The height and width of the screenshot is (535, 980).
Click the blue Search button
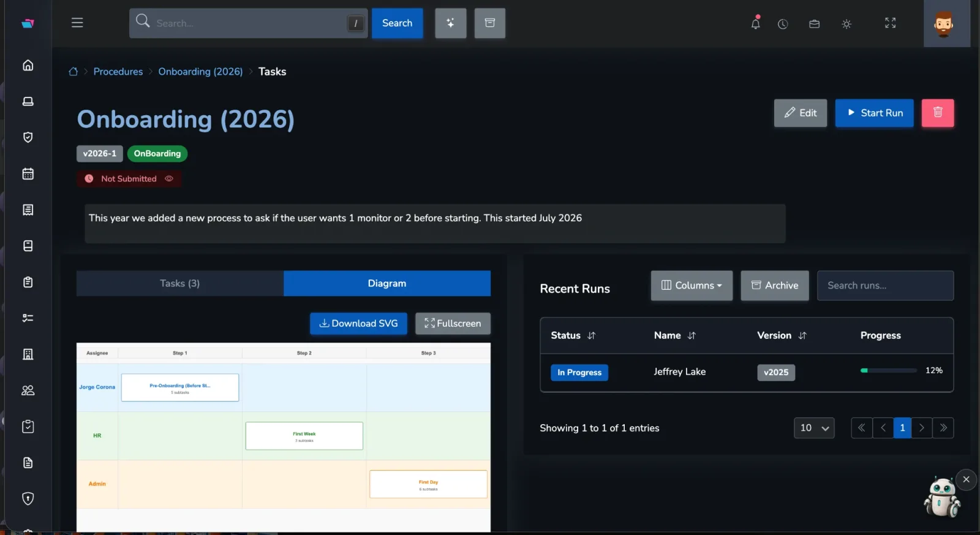[x=398, y=23]
